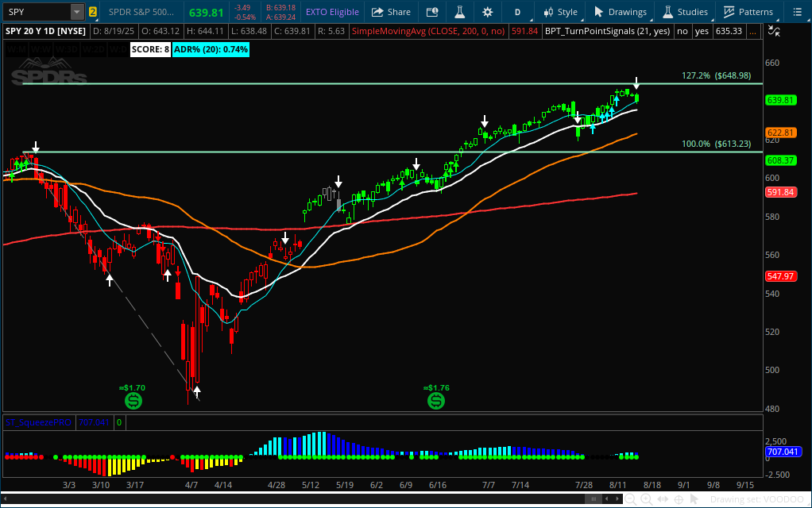Viewport: 812px width, 508px height.
Task: Open the calendar events icon in toolbar
Action: coord(432,12)
